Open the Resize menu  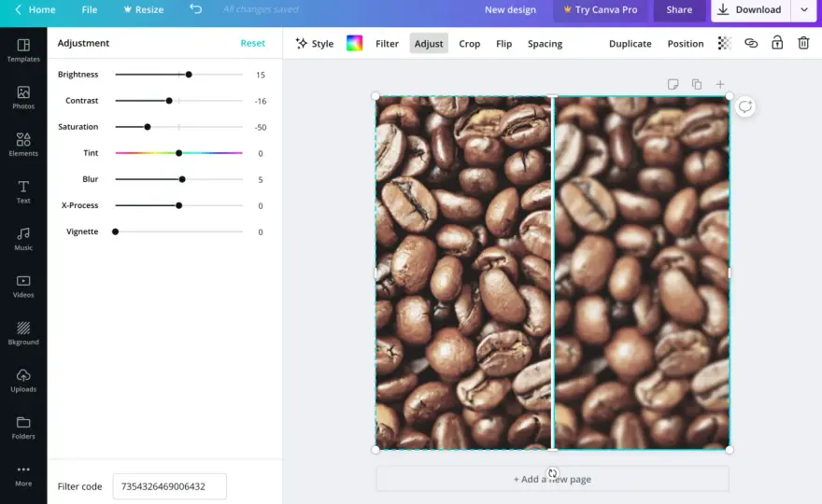click(143, 9)
